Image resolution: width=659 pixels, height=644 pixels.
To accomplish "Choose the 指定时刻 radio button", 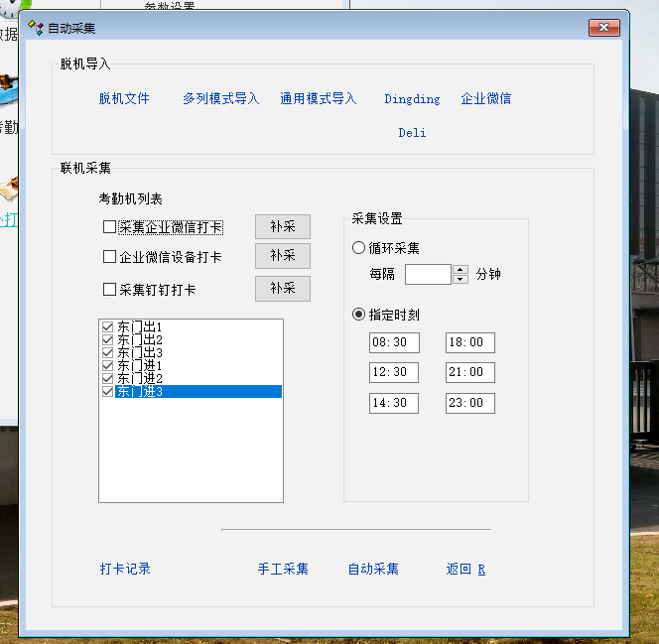I will 359,315.
